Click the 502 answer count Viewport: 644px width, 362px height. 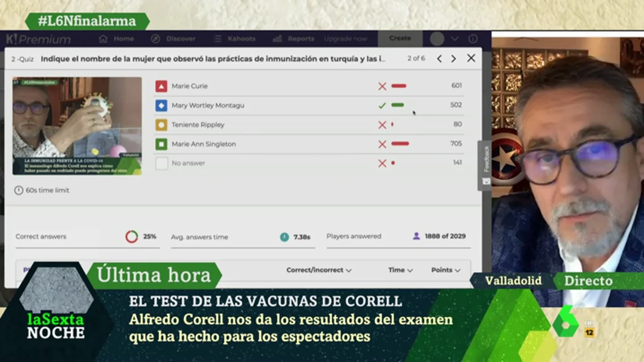(x=456, y=105)
